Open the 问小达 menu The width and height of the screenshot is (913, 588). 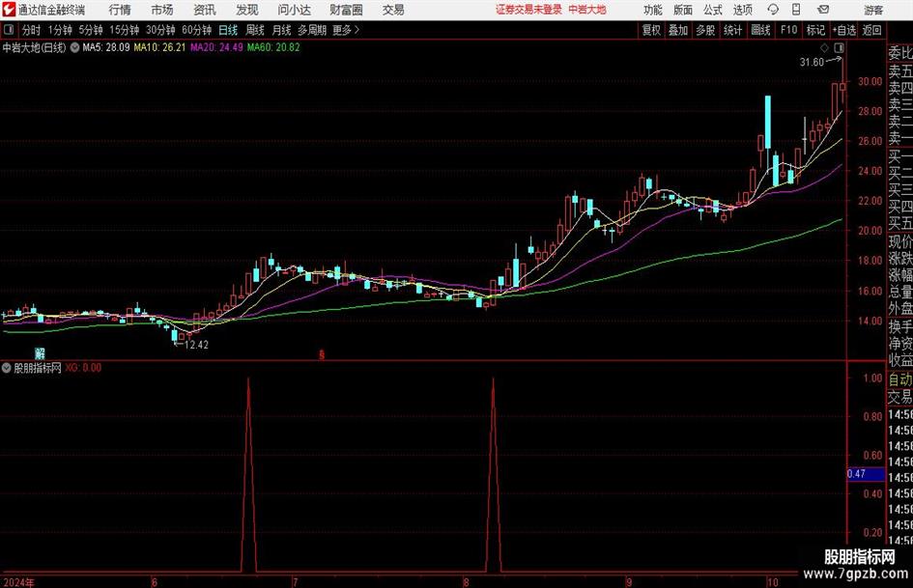coord(294,10)
